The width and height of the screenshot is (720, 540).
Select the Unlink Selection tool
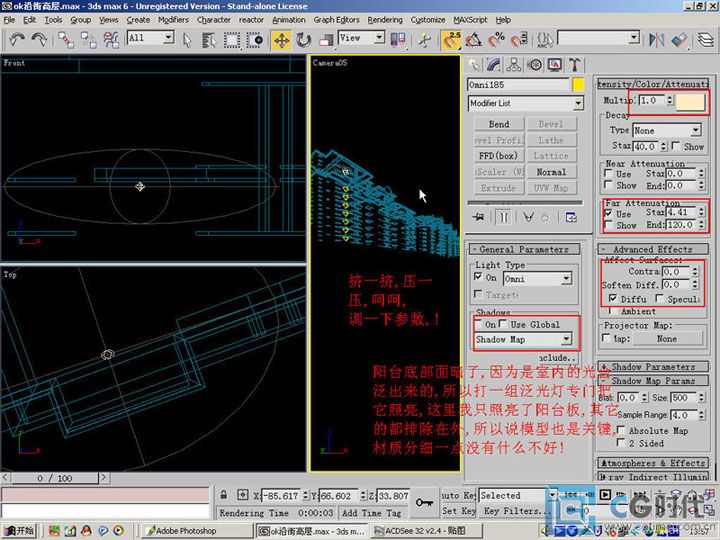(88, 40)
